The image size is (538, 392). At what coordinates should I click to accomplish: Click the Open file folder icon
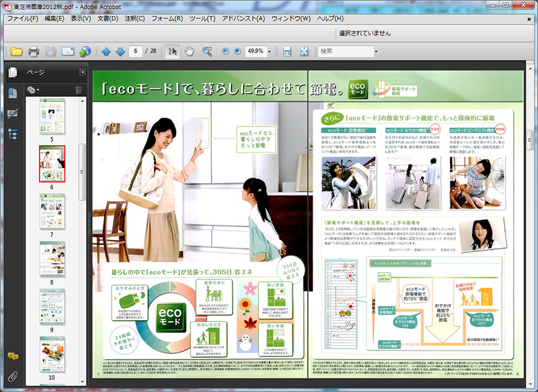click(16, 51)
